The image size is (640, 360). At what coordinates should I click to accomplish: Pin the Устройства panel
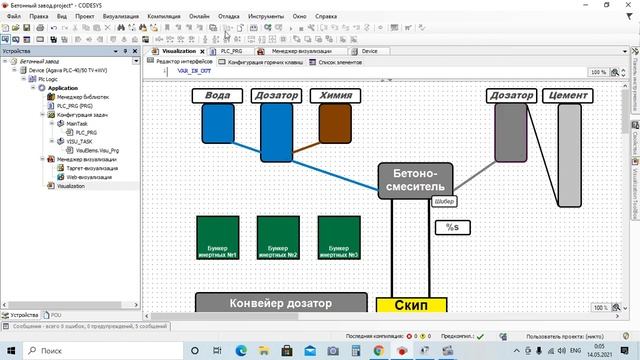(125, 51)
